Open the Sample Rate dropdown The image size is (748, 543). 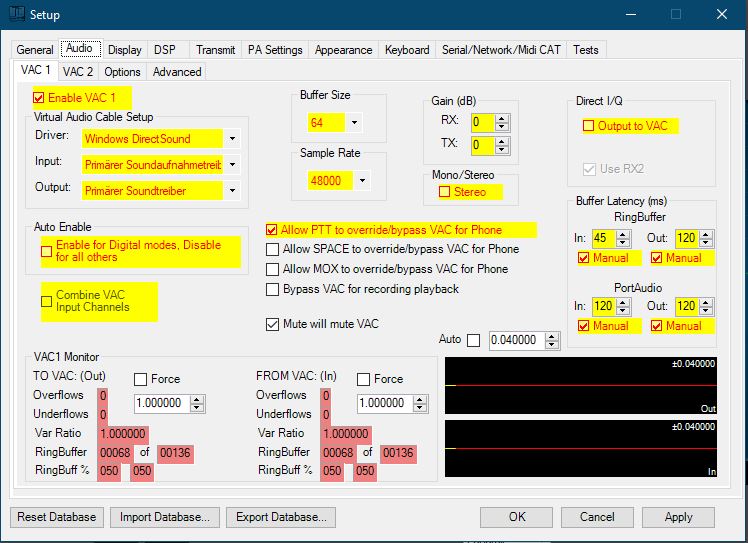(x=361, y=181)
